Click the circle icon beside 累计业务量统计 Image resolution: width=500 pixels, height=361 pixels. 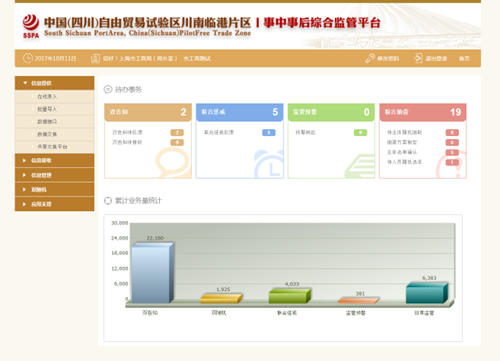tap(108, 200)
